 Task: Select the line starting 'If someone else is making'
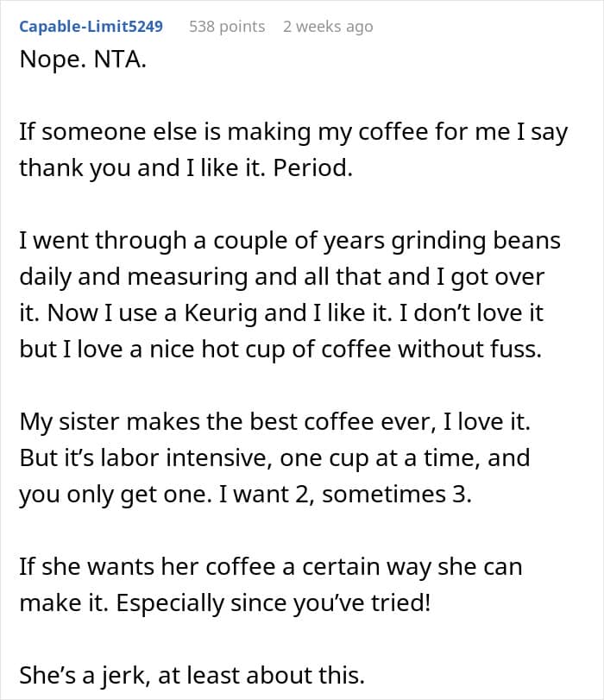click(293, 133)
